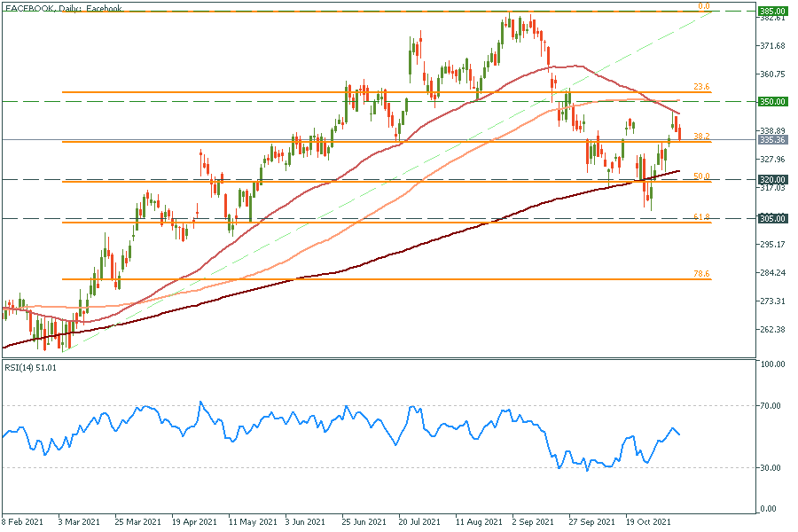Click the 38.2 Fibonacci level label
The height and width of the screenshot is (532, 798).
(702, 137)
